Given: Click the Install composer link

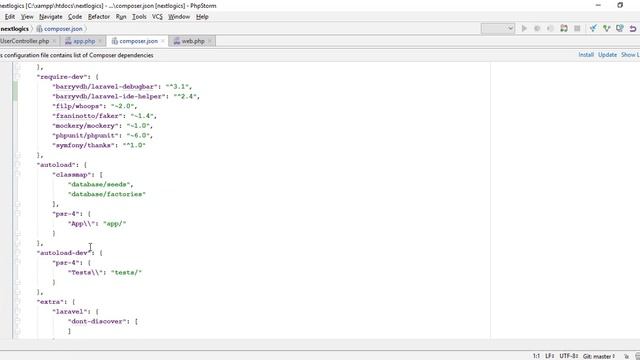Looking at the screenshot, I should coord(586,55).
